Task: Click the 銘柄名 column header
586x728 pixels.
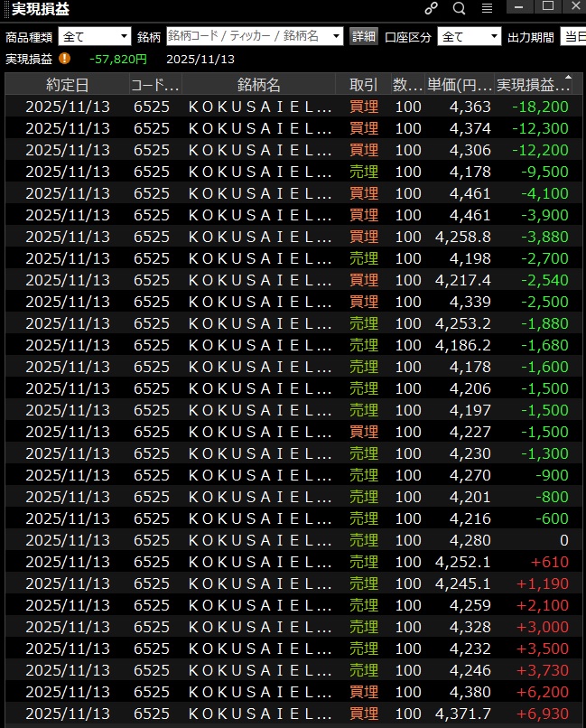Action: (x=259, y=85)
